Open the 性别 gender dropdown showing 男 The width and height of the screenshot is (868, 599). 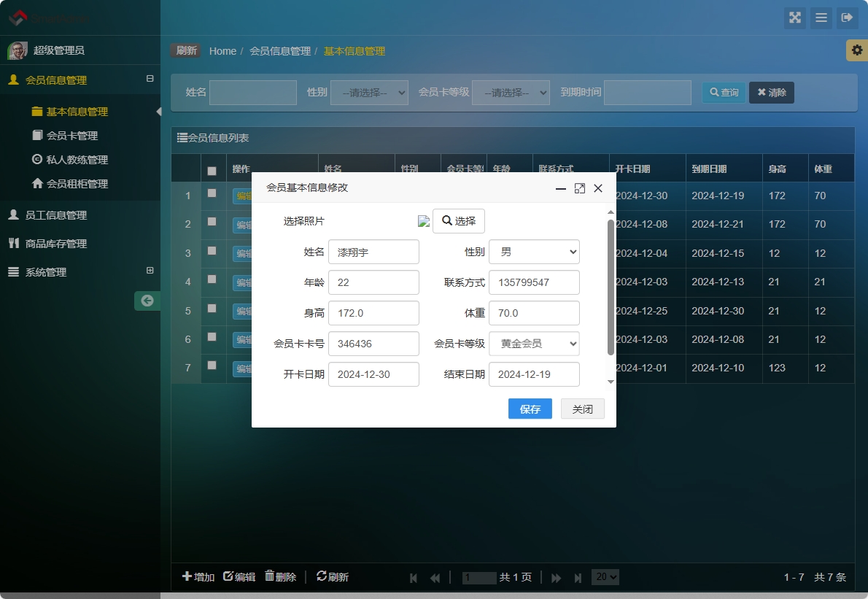pos(534,252)
